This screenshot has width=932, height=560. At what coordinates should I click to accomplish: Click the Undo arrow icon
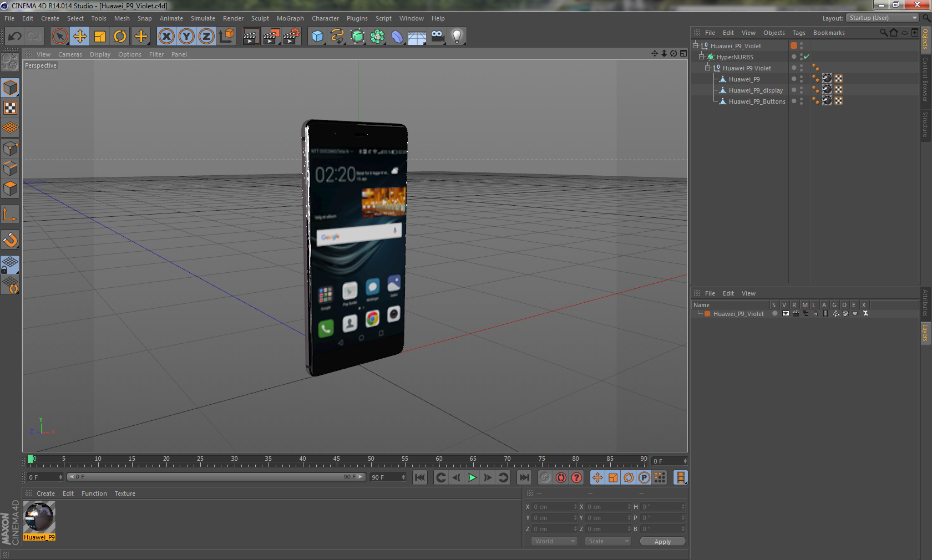[14, 37]
